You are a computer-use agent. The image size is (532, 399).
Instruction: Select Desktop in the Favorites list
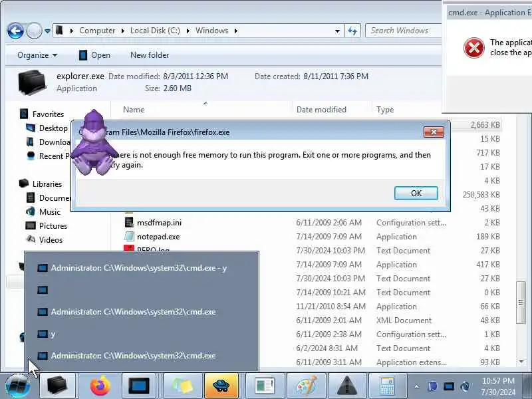point(53,128)
